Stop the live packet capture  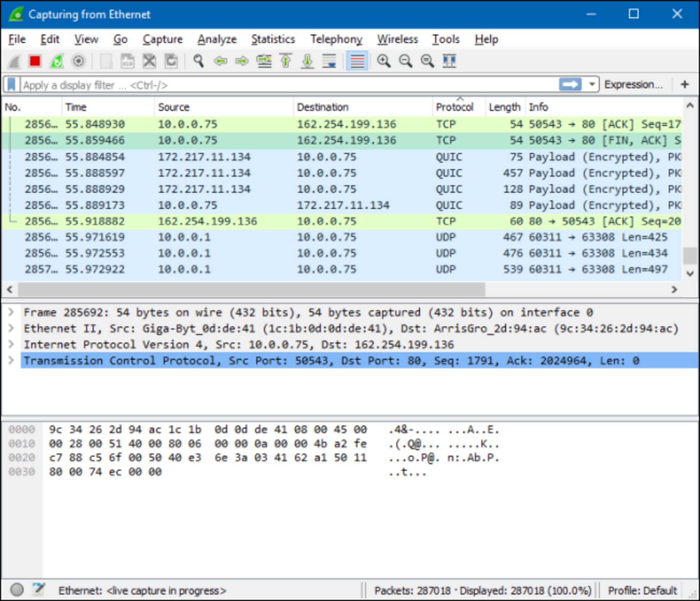34,61
